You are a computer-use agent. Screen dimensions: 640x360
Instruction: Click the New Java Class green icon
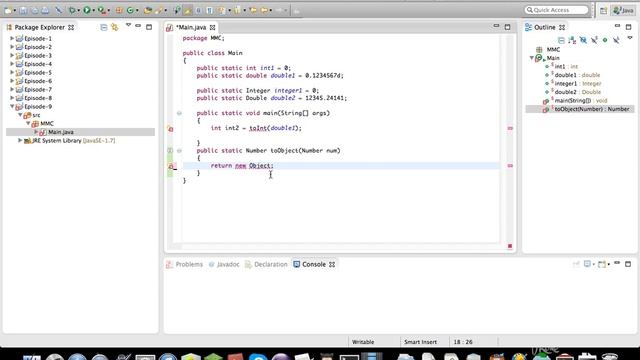pos(130,10)
